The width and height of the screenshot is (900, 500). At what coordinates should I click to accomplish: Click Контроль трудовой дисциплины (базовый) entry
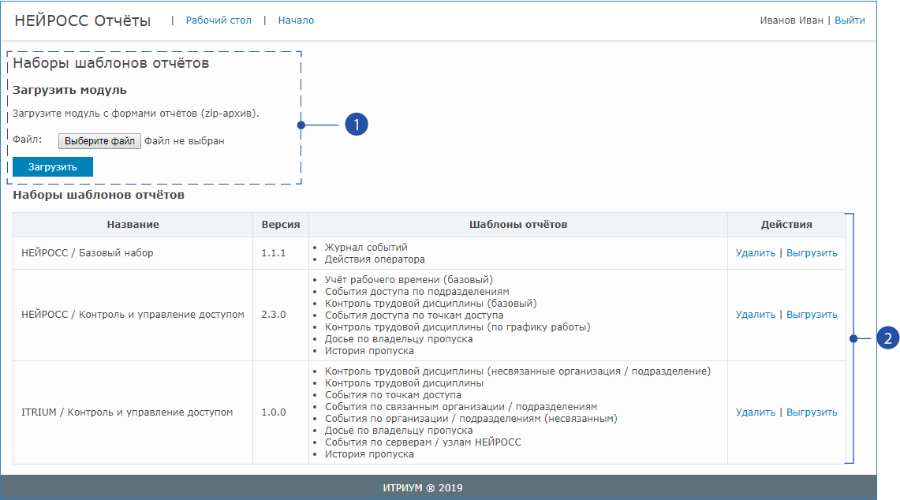430,303
